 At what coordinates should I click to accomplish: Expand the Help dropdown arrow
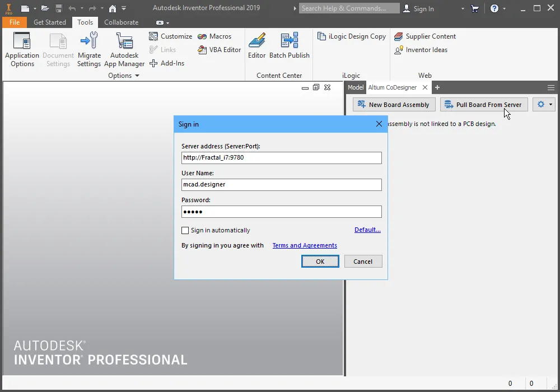click(505, 8)
